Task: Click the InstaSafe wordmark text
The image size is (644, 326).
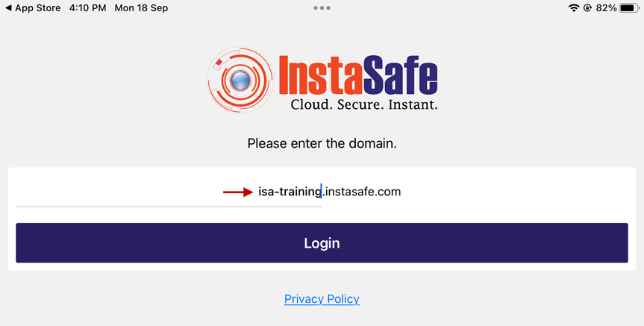Action: point(358,75)
